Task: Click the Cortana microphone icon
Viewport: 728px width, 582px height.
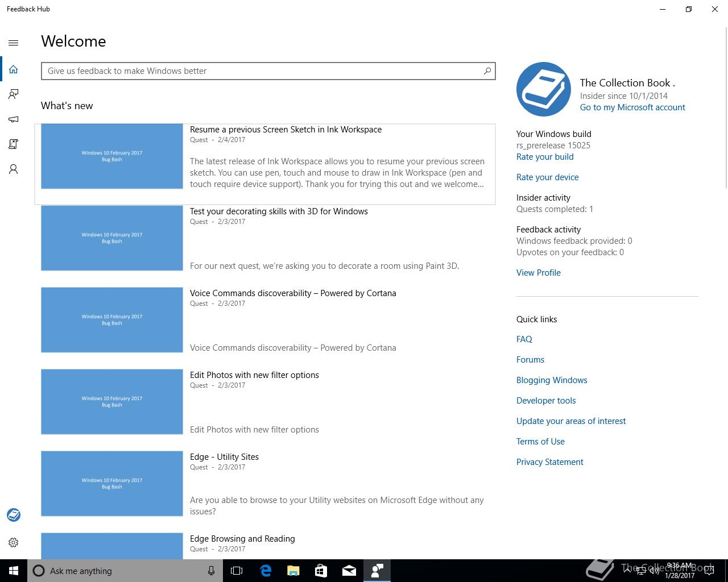Action: [211, 571]
